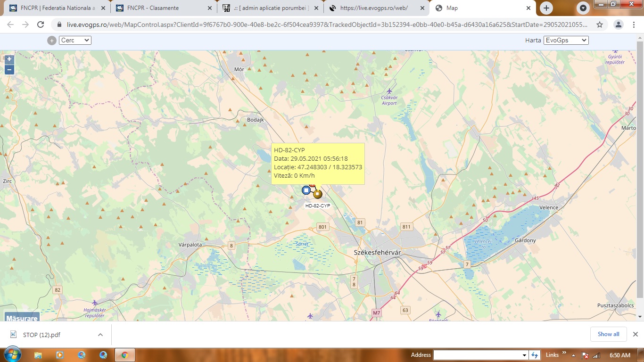Image resolution: width=644 pixels, height=362 pixels.
Task: Open the Cerc shape dropdown
Action: pos(75,41)
